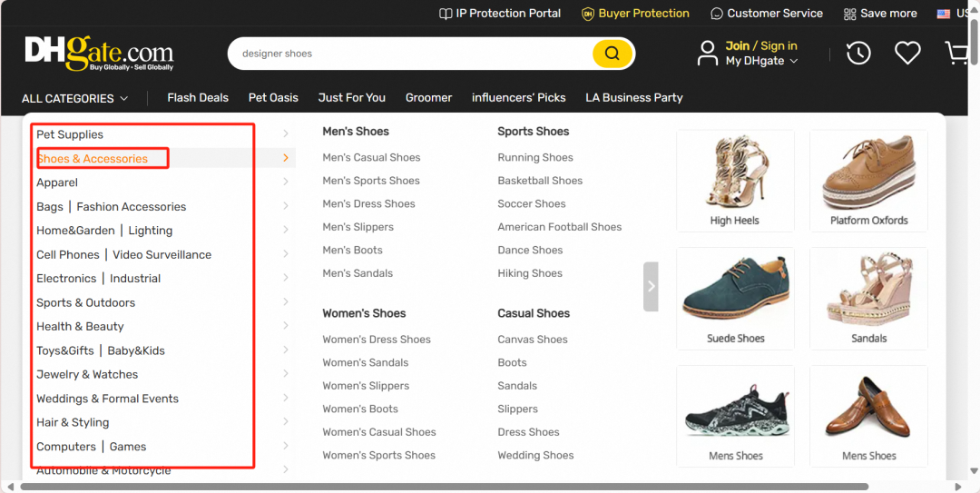Open the Men's Casual Shoes link
The image size is (980, 493).
371,157
